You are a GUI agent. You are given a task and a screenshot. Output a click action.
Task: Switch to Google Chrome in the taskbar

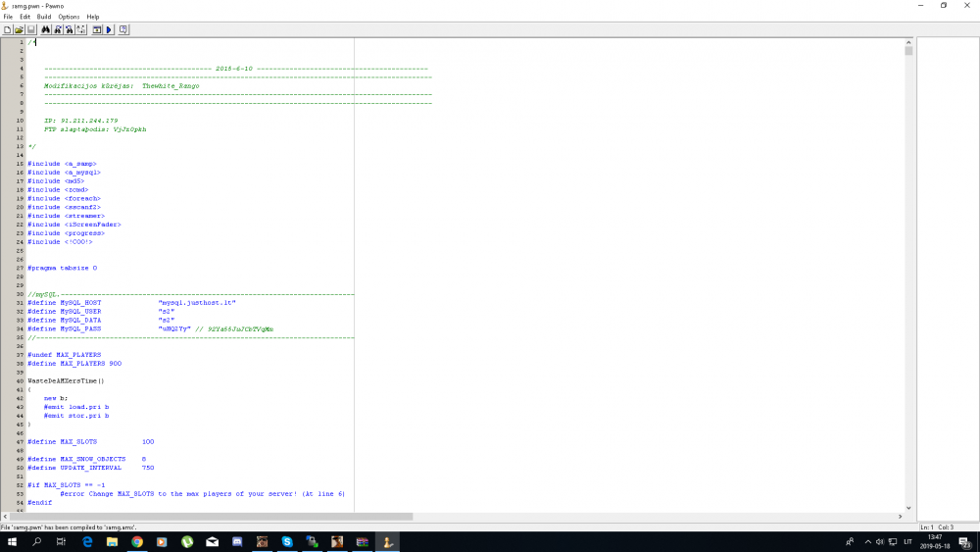(x=137, y=541)
